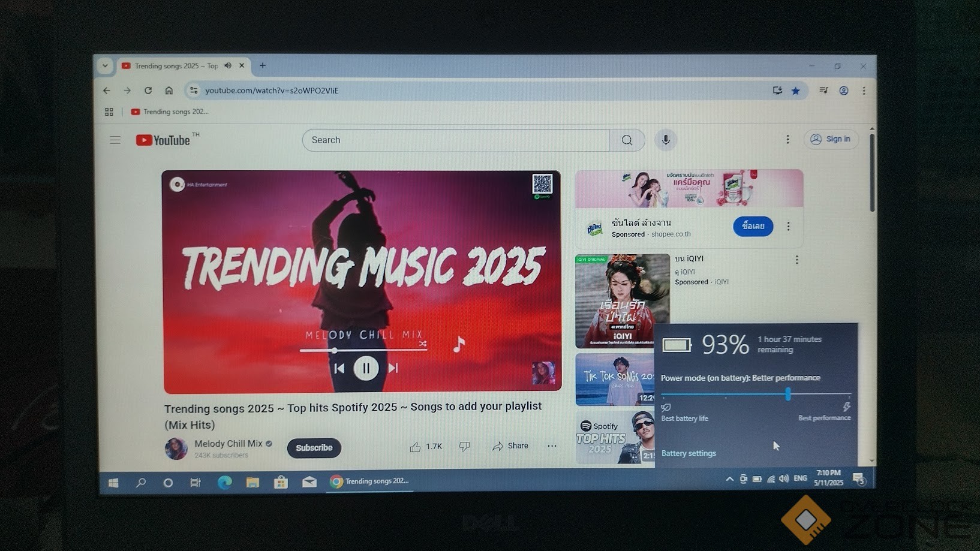Open Microsoft Store from taskbar
Image resolution: width=980 pixels, height=551 pixels.
click(x=281, y=482)
